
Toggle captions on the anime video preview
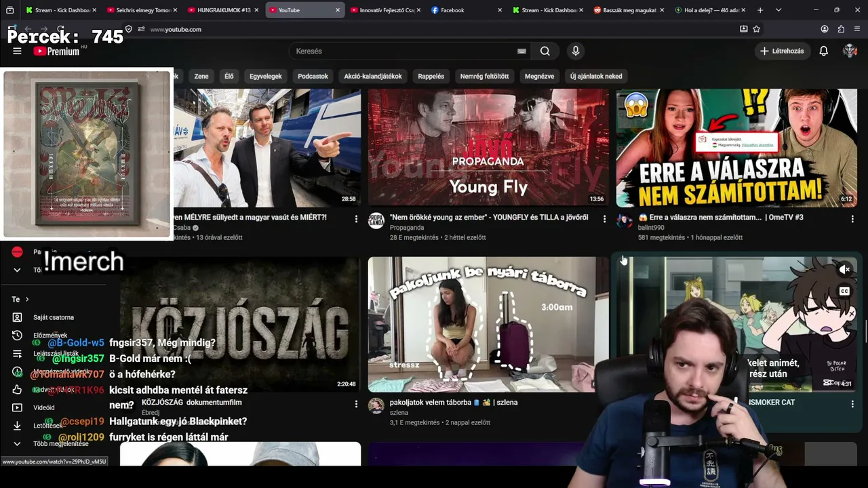pos(844,291)
